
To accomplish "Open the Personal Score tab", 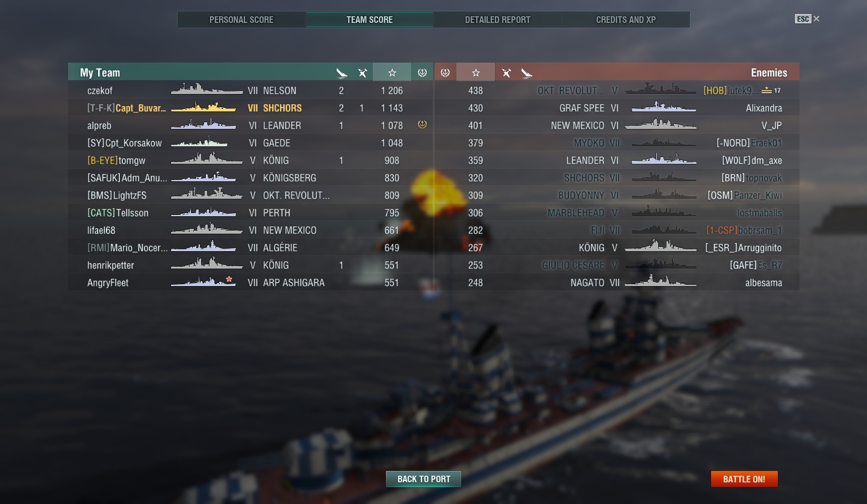I will coord(241,19).
